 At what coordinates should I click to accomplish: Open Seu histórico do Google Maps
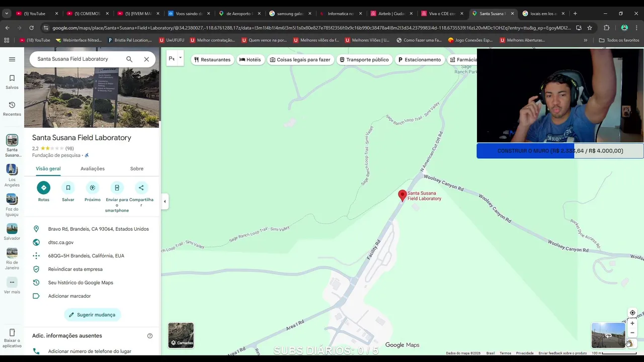(x=92, y=283)
